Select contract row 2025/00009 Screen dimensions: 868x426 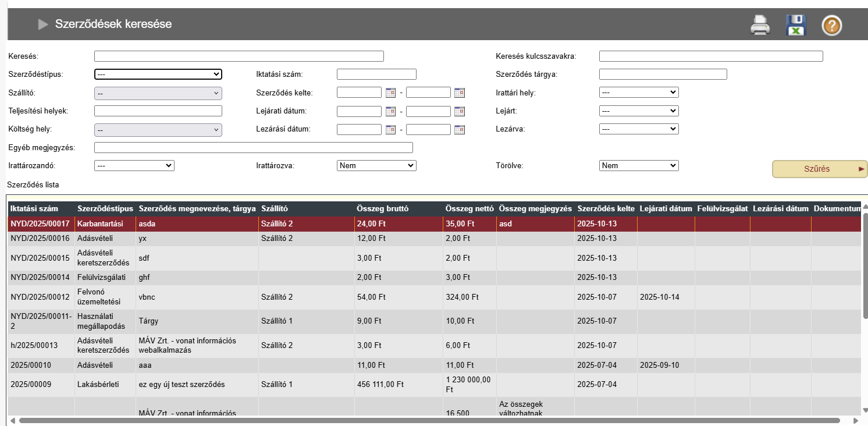tap(434, 385)
